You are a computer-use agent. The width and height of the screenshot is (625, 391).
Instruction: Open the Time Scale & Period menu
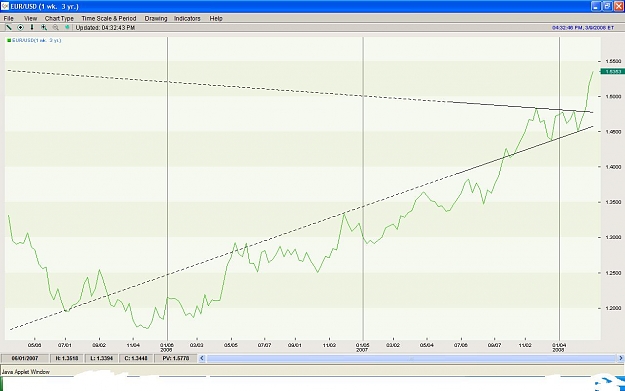pyautogui.click(x=109, y=18)
